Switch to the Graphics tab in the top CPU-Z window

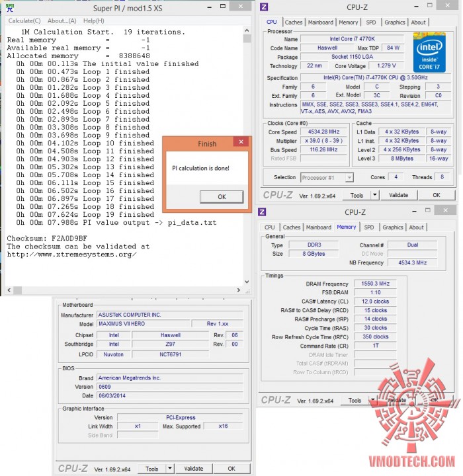point(395,22)
